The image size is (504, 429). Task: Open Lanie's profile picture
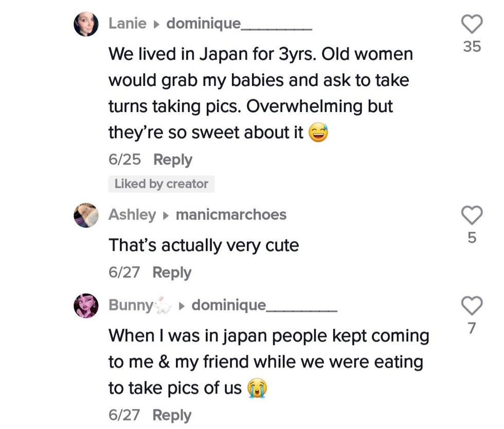86,24
